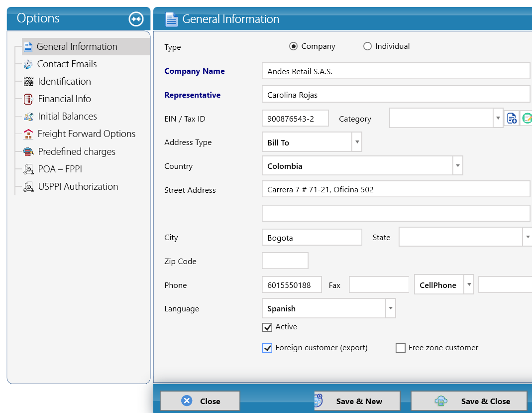Click the Save & New button
Viewport: 532px width, 413px height.
click(357, 401)
